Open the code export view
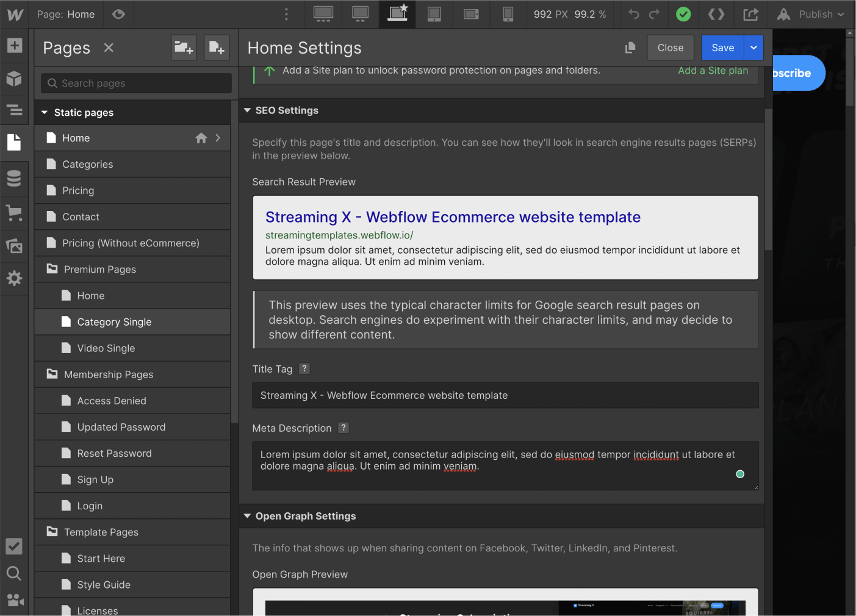Image resolution: width=856 pixels, height=616 pixels. click(x=716, y=14)
